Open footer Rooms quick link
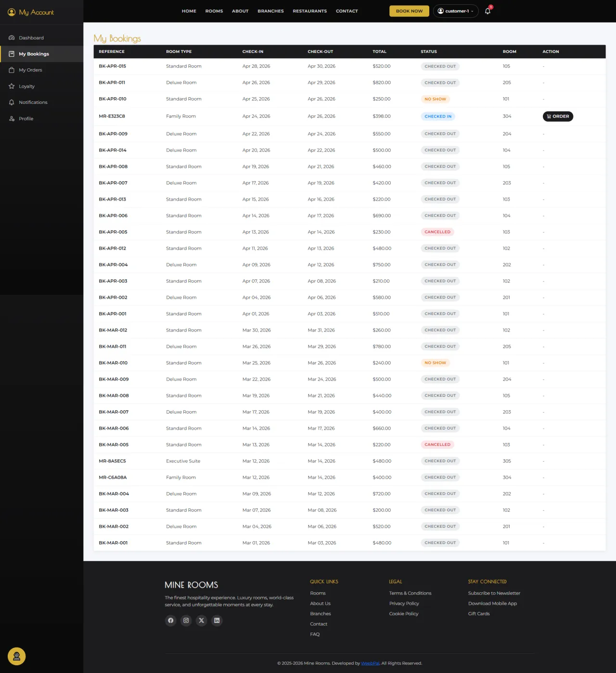This screenshot has width=616, height=673. 318,593
